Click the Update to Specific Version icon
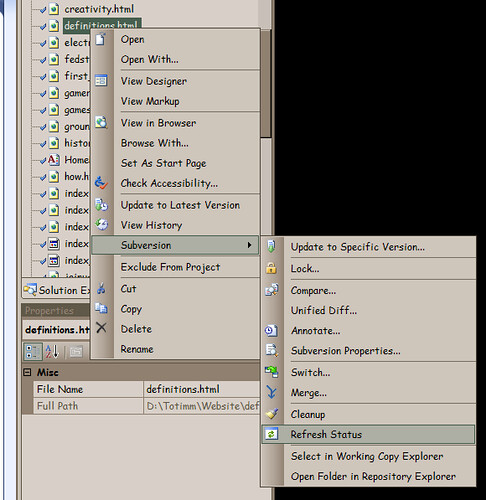 271,247
